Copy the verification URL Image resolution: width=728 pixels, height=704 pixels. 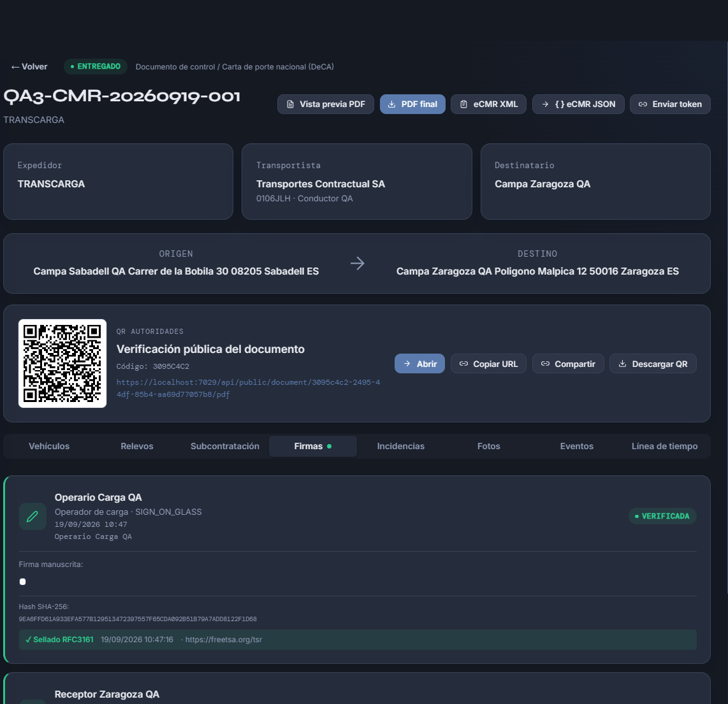(488, 364)
